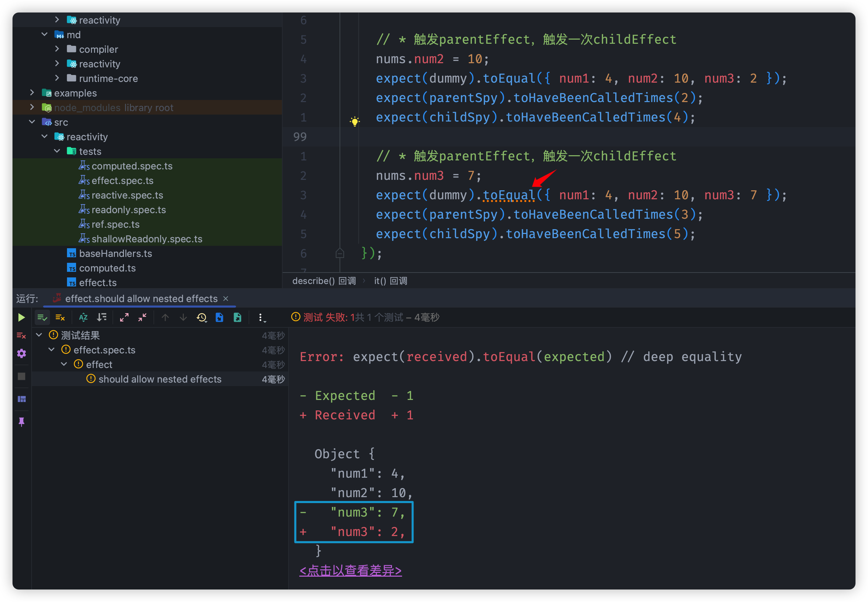Open effect.ts file
Screen dimensions: 868x602
(x=98, y=283)
